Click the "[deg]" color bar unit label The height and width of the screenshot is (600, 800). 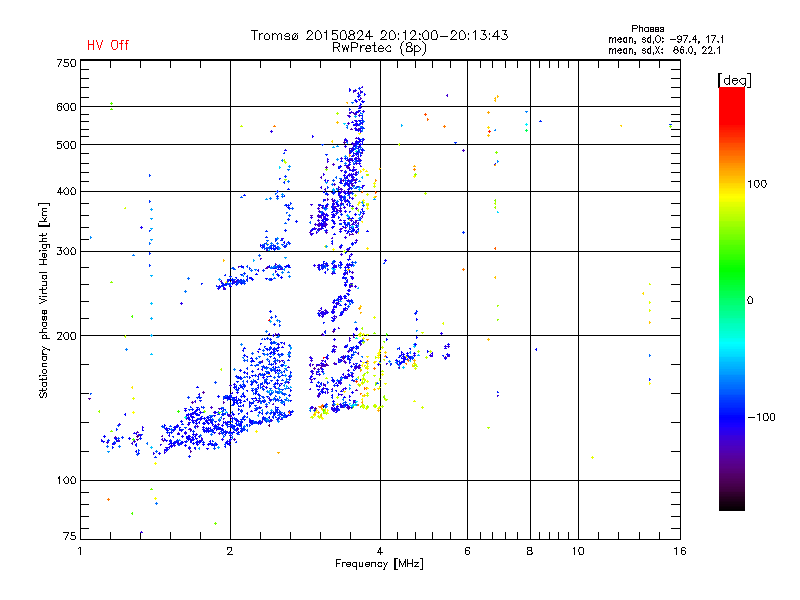pyautogui.click(x=734, y=80)
